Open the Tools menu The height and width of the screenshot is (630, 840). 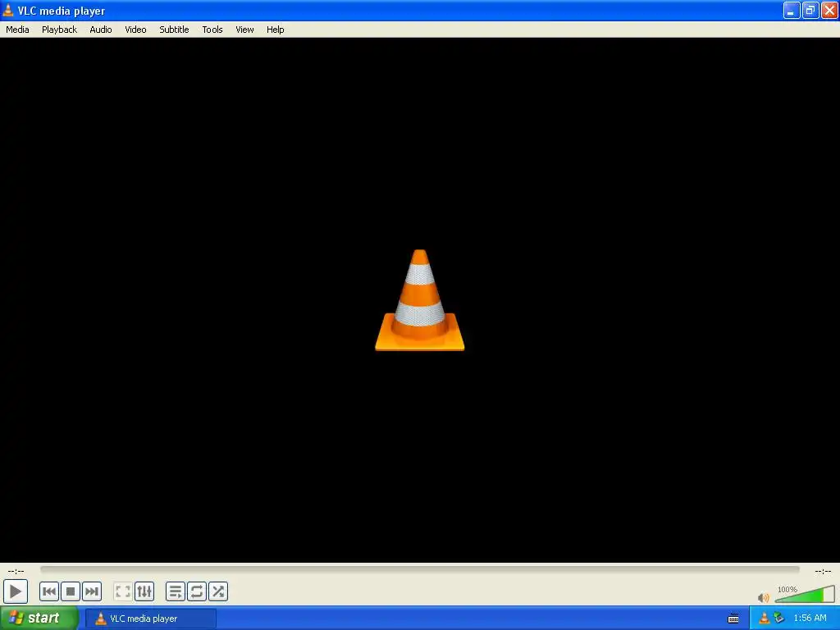click(x=212, y=30)
